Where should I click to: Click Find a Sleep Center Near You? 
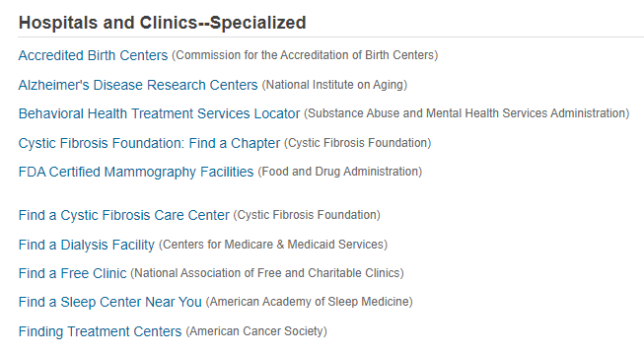(110, 303)
